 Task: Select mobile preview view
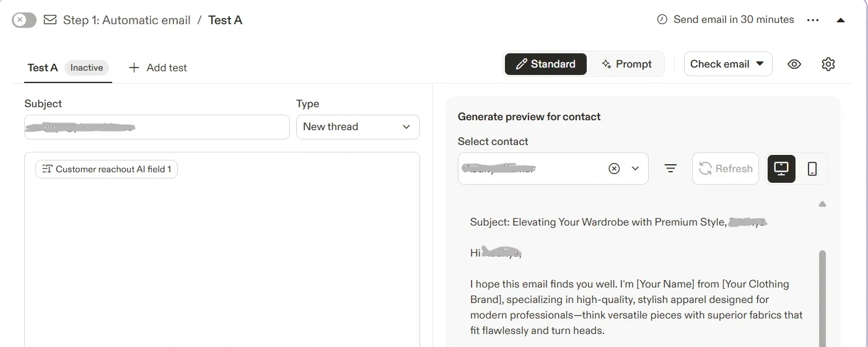click(812, 169)
